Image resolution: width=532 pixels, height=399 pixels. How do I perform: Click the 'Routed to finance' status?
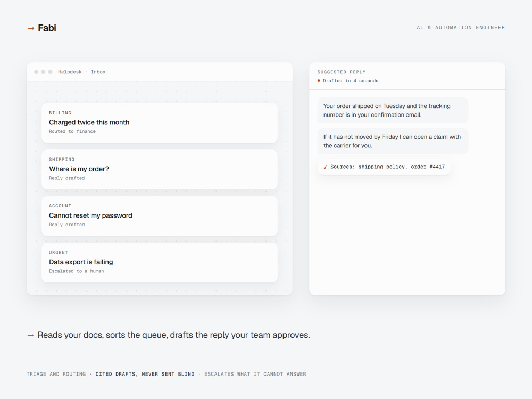click(x=72, y=131)
